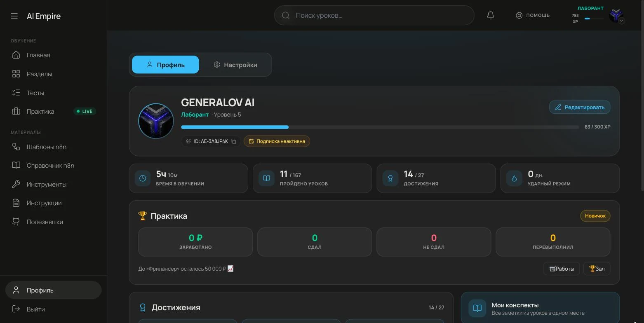This screenshot has width=644, height=323.
Task: Click the checklist icon beside Тесты
Action: (x=16, y=93)
